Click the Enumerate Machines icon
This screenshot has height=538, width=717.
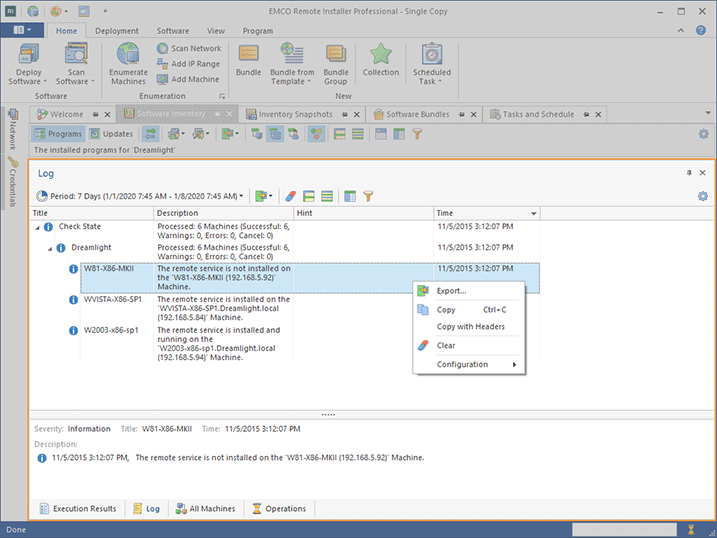pyautogui.click(x=128, y=64)
